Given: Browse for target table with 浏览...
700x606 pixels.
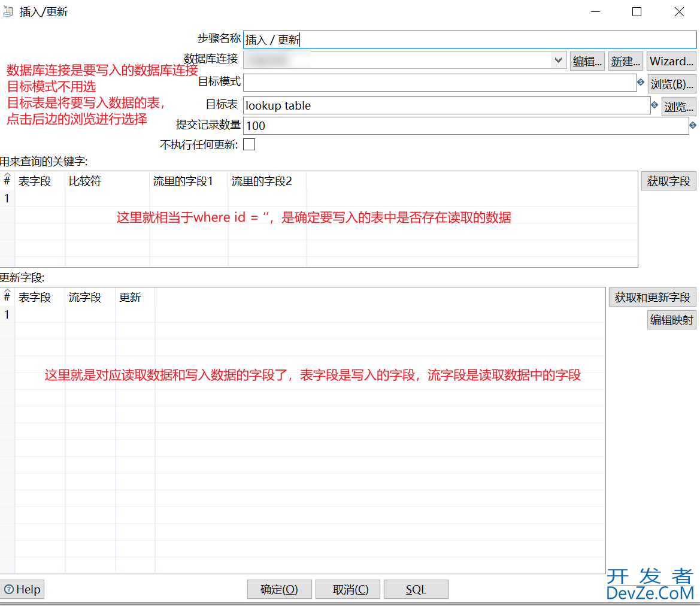Looking at the screenshot, I should click(678, 107).
